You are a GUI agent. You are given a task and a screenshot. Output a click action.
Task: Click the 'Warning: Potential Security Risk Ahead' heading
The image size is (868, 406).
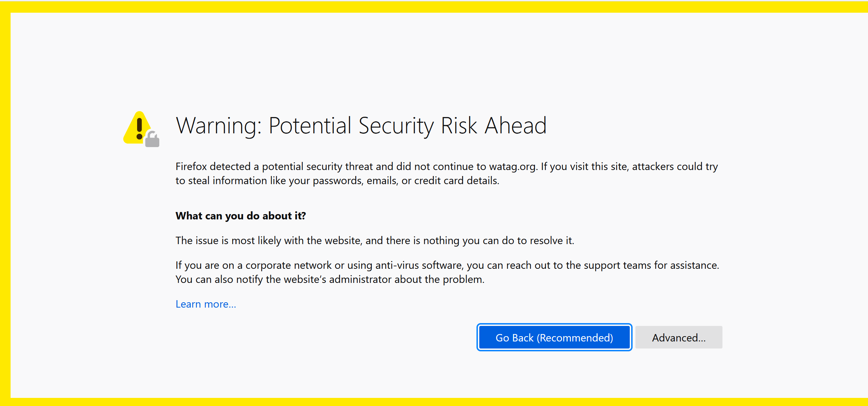(x=361, y=126)
